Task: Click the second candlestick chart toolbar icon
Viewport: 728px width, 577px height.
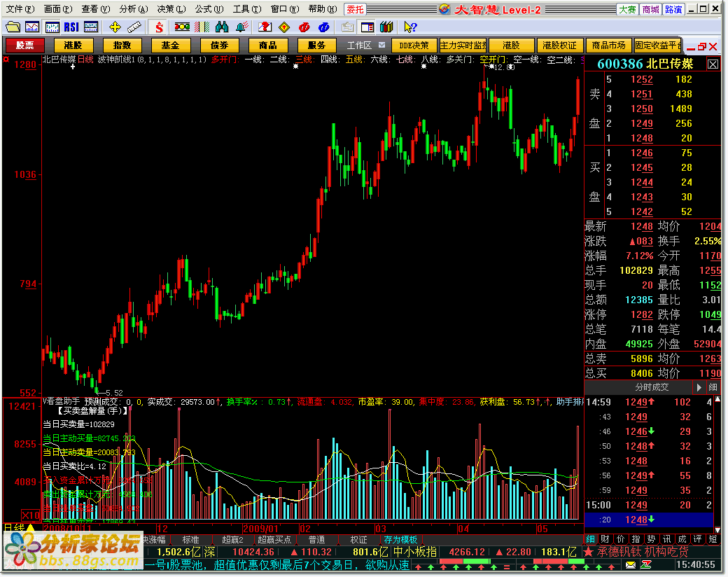Action: click(x=90, y=27)
